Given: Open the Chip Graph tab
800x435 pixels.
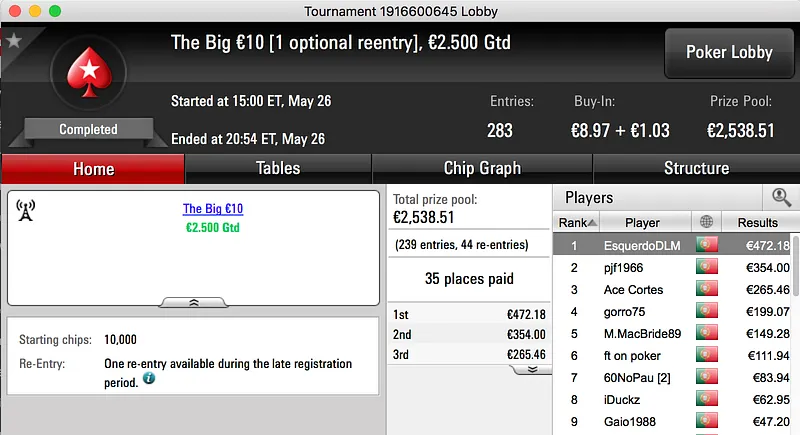Looking at the screenshot, I should [482, 168].
